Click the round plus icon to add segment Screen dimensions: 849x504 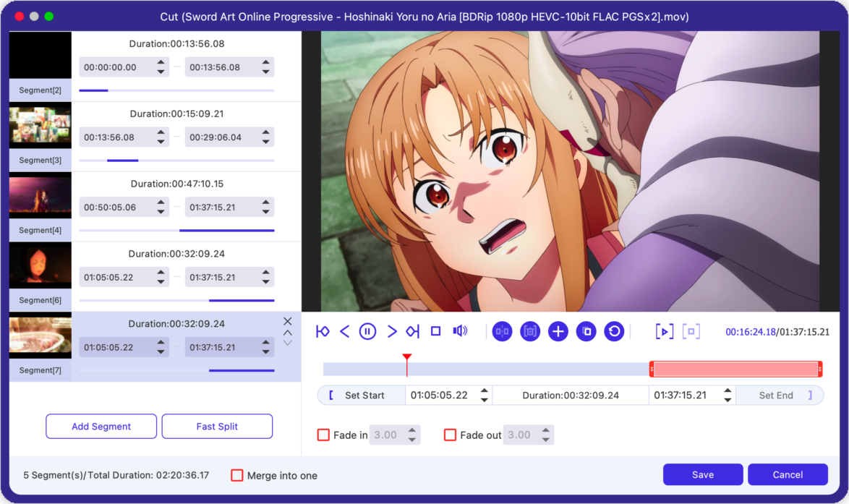point(558,331)
